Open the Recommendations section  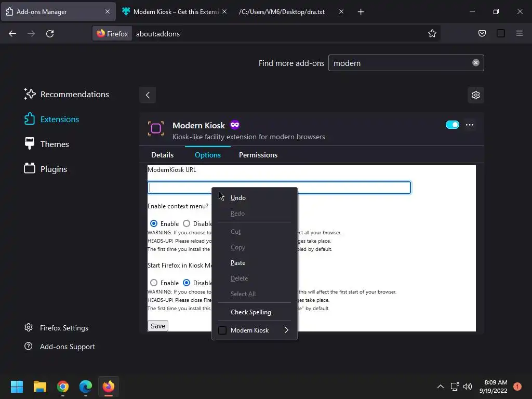click(x=66, y=95)
